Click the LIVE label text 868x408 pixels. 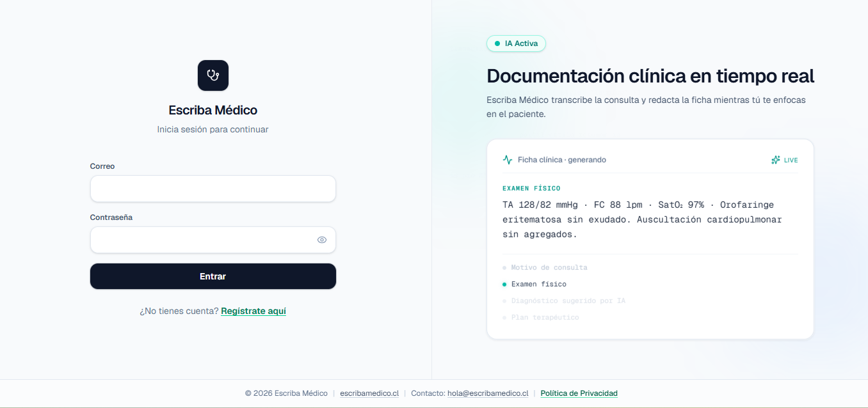coord(791,160)
